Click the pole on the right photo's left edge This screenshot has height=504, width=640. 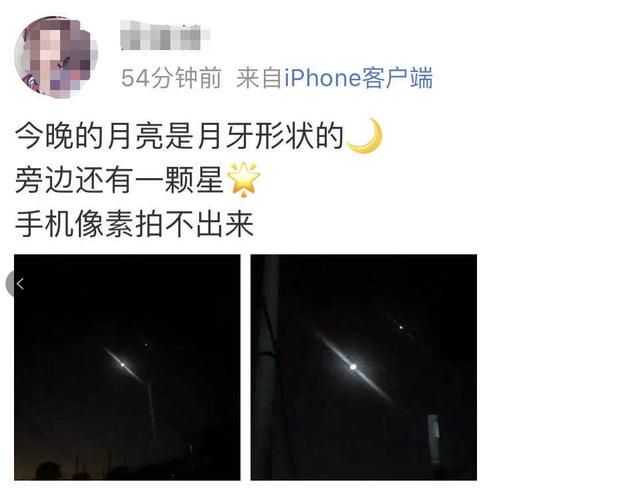point(270,367)
